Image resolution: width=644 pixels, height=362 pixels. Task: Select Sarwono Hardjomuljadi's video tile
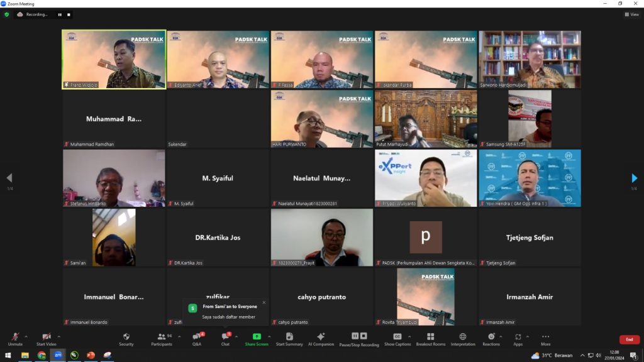[530, 59]
